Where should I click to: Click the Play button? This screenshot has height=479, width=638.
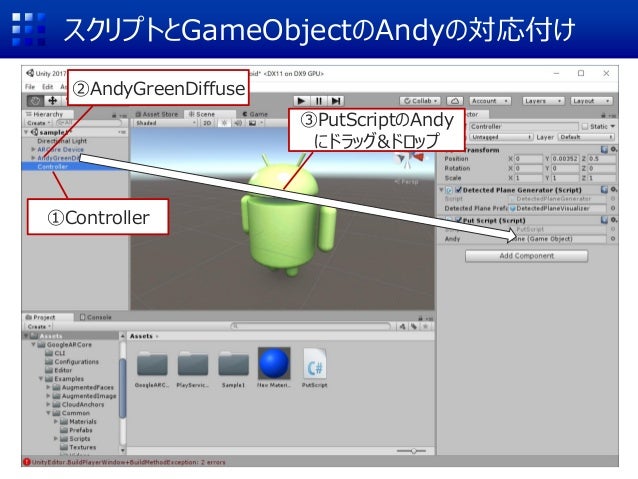[x=301, y=101]
